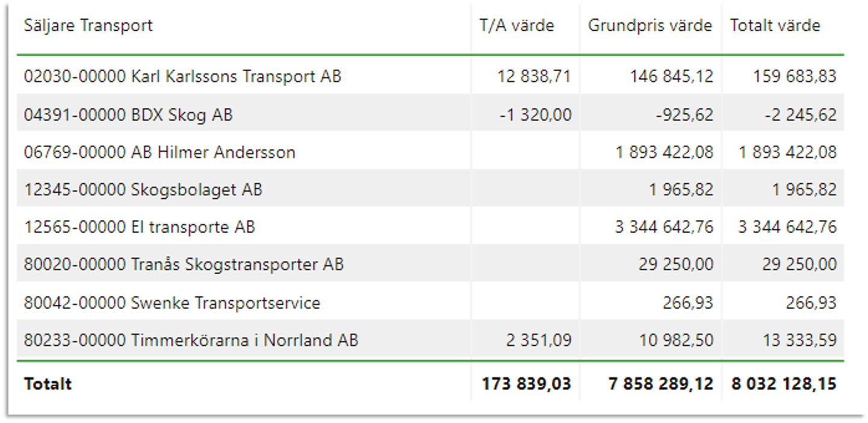Select the Karl Karlssons Transport AB row
Viewport: 868px width, 423px height.
click(430, 76)
